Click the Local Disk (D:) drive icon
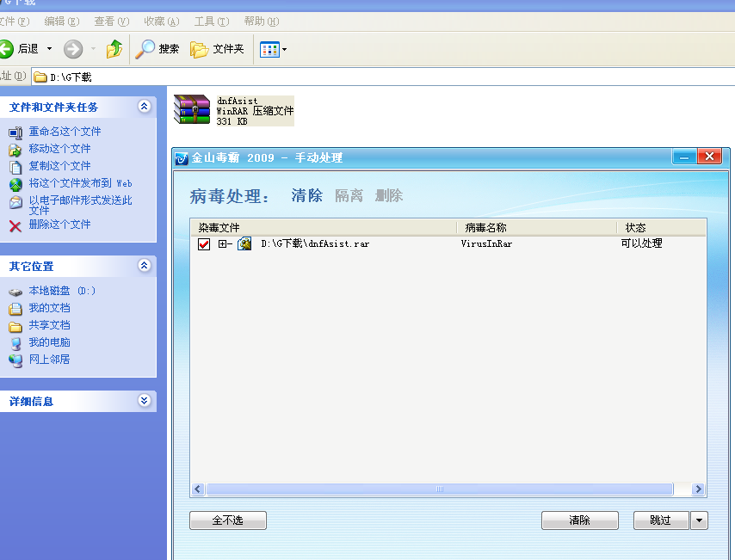 pyautogui.click(x=15, y=292)
